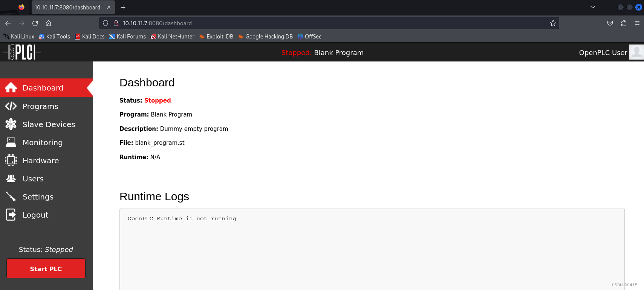Open Monitoring page
This screenshot has width=644, height=290.
coord(46,142)
